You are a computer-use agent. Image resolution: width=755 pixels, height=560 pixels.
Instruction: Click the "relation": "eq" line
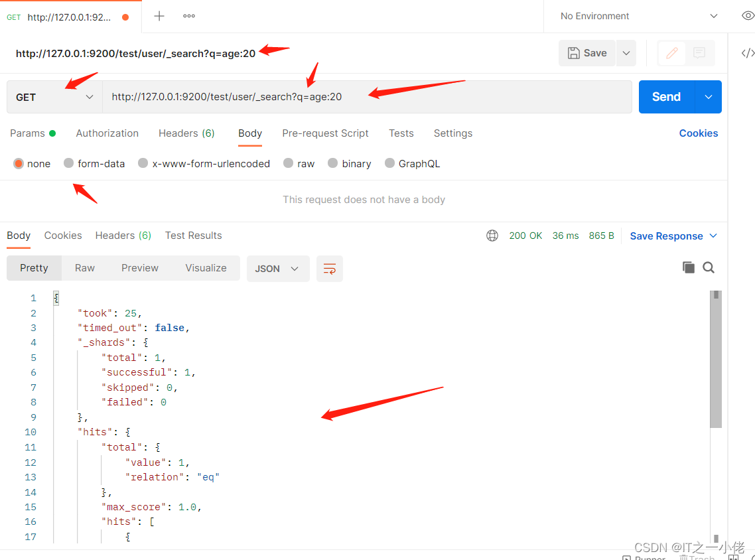pyautogui.click(x=172, y=477)
